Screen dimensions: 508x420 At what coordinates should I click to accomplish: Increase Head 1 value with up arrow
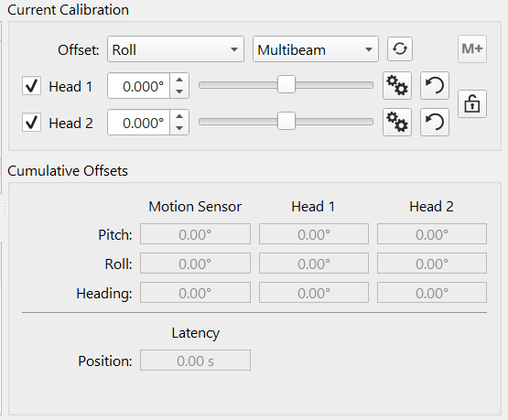pos(179,80)
